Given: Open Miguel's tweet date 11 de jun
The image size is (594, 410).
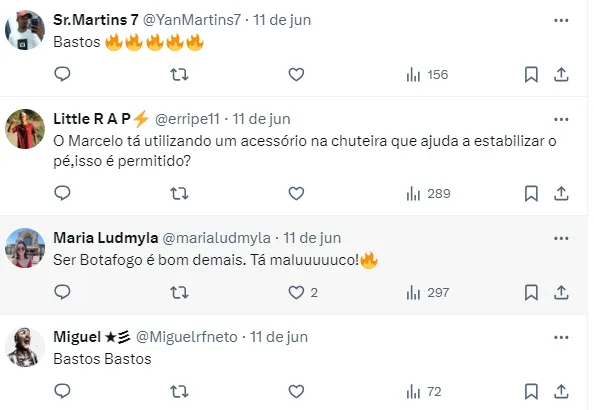Looking at the screenshot, I should (x=279, y=337).
